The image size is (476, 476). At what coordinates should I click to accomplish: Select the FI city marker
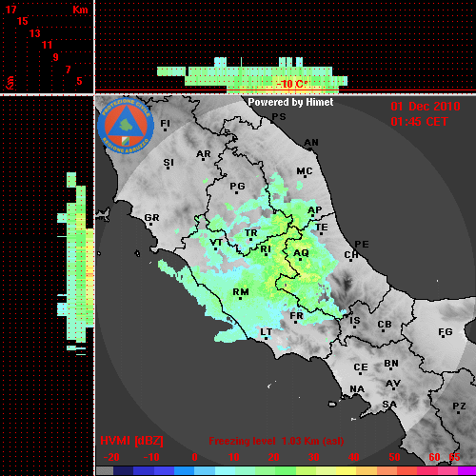coord(165,129)
